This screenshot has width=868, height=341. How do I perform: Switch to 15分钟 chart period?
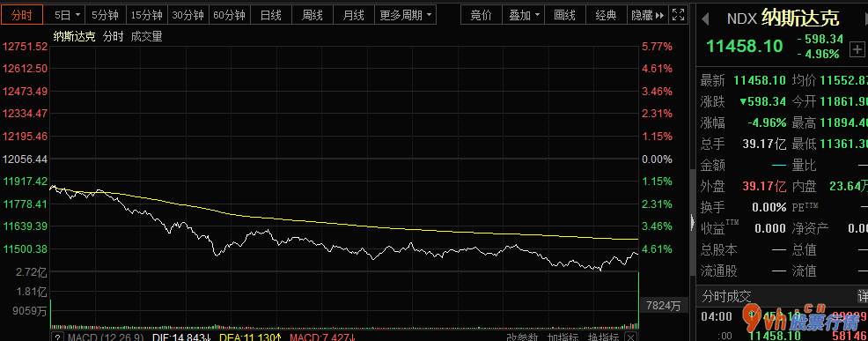(146, 15)
